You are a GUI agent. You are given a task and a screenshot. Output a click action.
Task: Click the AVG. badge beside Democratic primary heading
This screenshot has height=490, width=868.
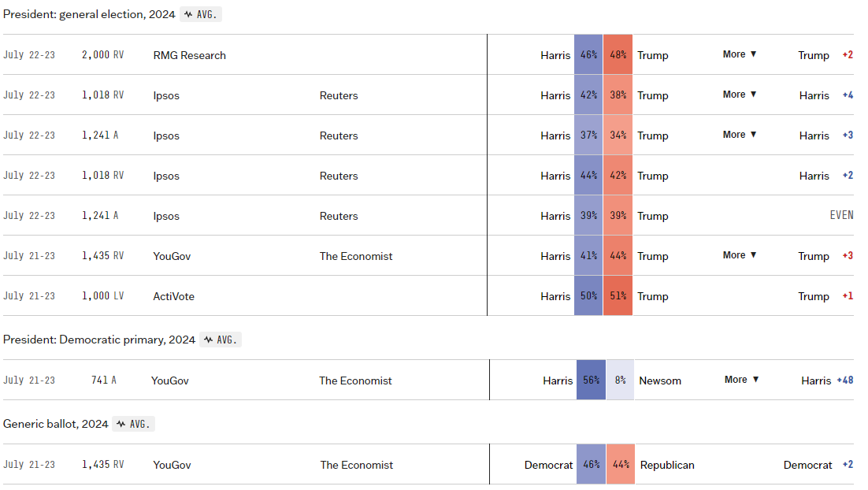pyautogui.click(x=221, y=340)
